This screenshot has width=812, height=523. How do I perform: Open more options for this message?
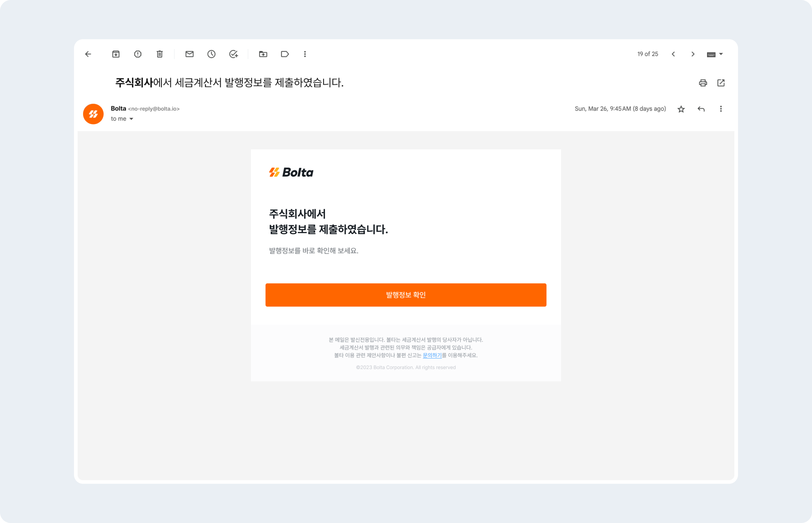720,109
